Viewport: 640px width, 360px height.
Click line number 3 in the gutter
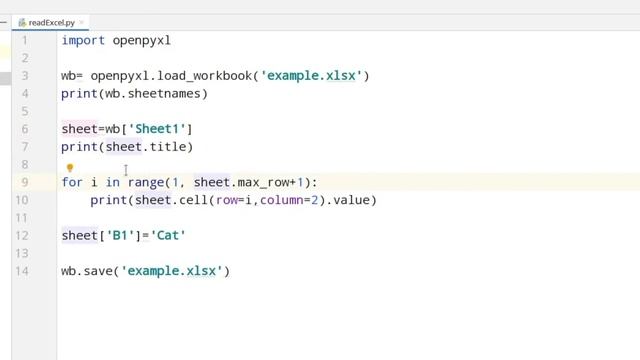pos(24,76)
